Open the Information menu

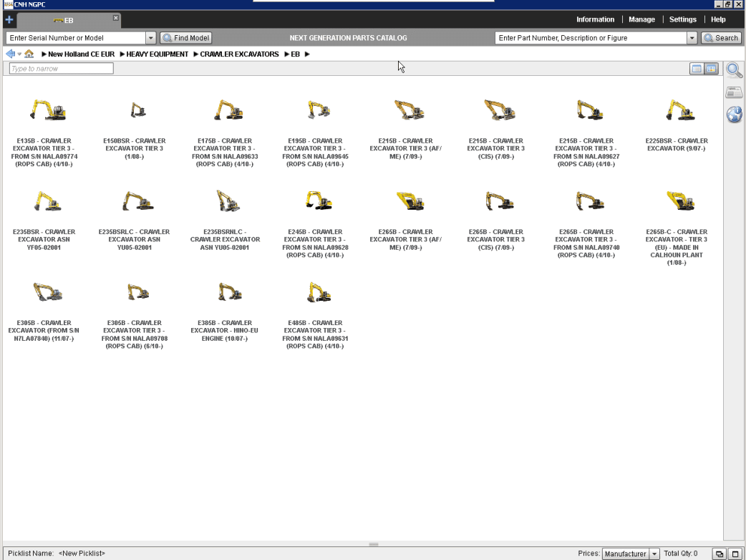point(595,19)
